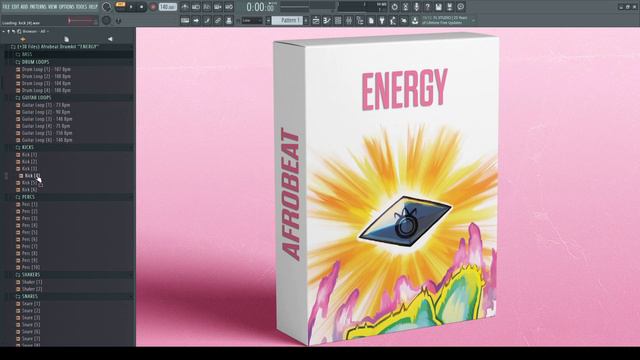Screen dimensions: 640x360
Task: Click the plus button beside Pattern 1
Action: point(306,20)
